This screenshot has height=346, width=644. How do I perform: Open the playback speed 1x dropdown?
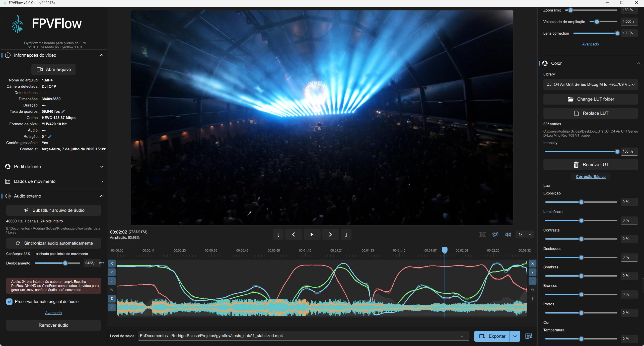click(x=525, y=235)
